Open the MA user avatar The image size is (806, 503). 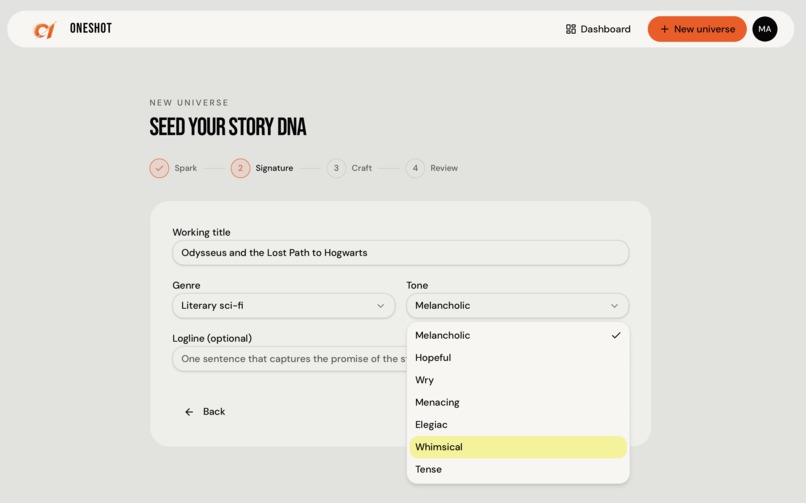tap(764, 29)
